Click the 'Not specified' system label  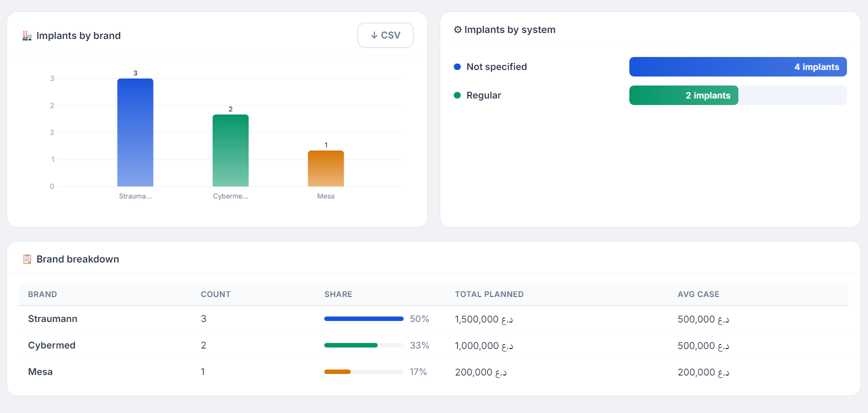pos(497,67)
